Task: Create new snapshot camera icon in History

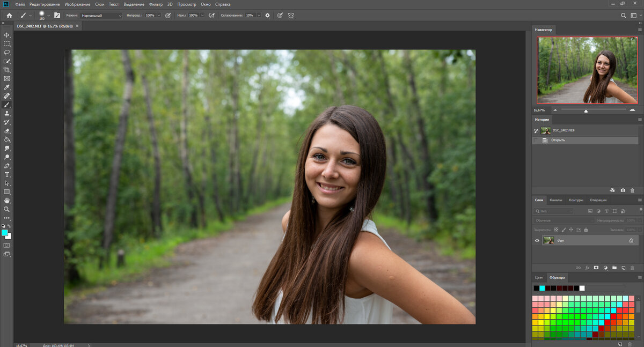Action: (x=623, y=190)
